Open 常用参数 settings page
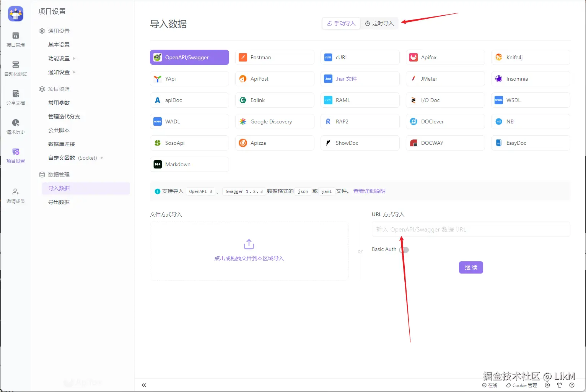Image resolution: width=586 pixels, height=392 pixels. [59, 103]
